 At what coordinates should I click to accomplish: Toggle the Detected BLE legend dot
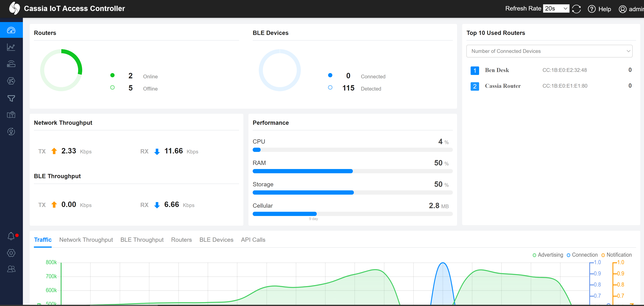tap(330, 87)
